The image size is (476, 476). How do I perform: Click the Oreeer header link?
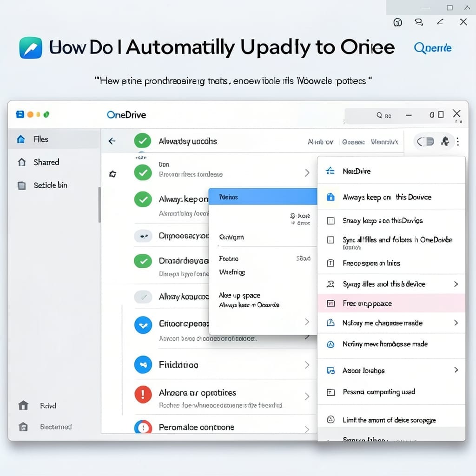click(x=353, y=142)
